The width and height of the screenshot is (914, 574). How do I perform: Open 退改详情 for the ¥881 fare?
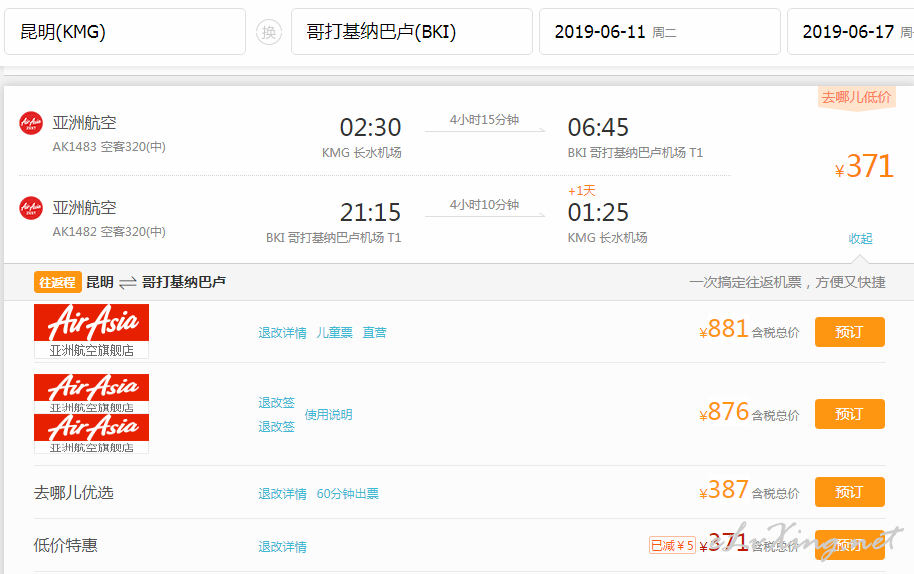(282, 332)
